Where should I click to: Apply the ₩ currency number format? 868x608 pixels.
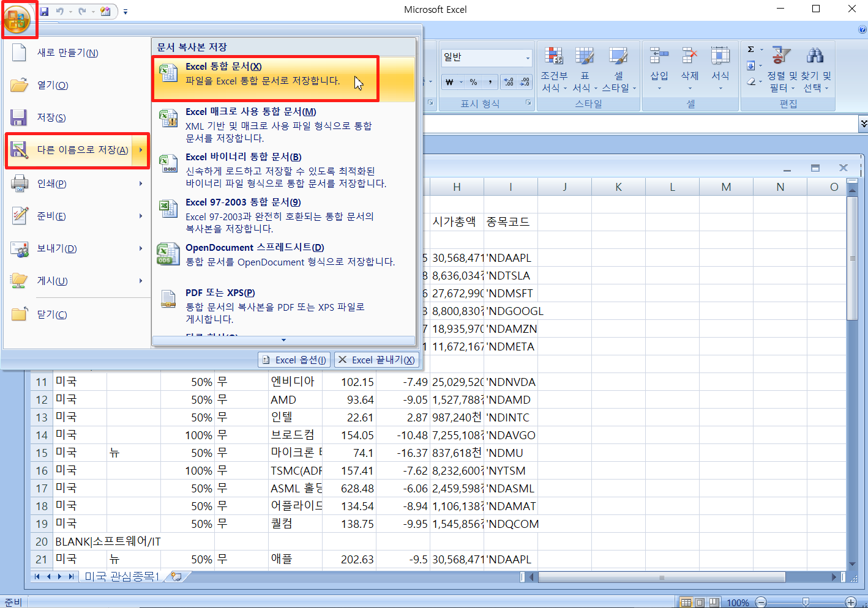click(449, 82)
